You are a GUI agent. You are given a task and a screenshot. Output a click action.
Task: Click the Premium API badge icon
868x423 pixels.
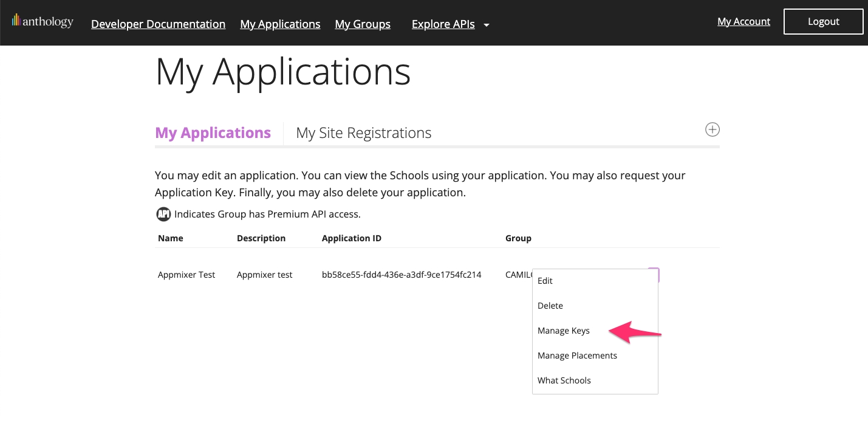[163, 214]
